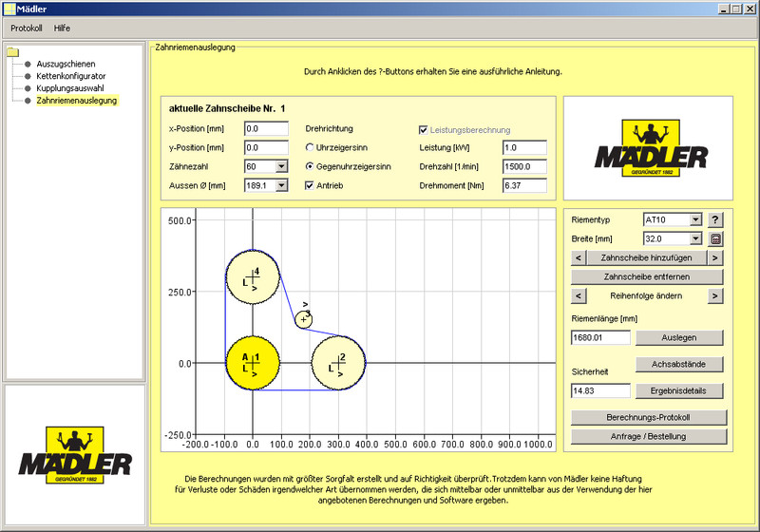Open the Protokoll menu
This screenshot has height=532, width=760.
[27, 28]
